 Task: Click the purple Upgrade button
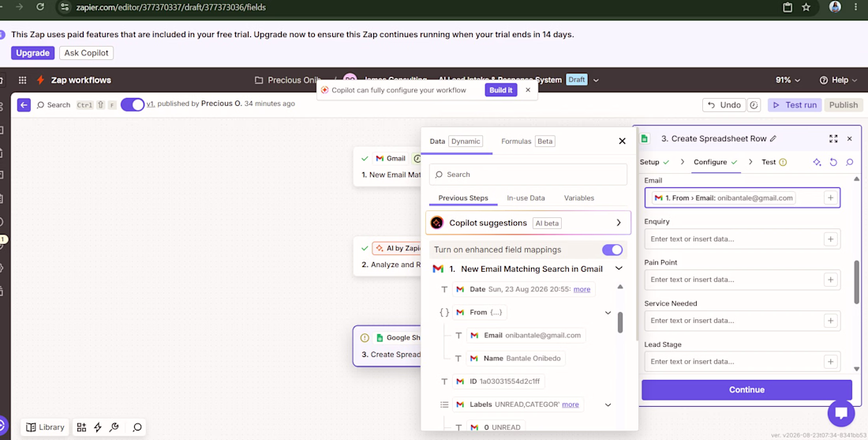coord(32,53)
